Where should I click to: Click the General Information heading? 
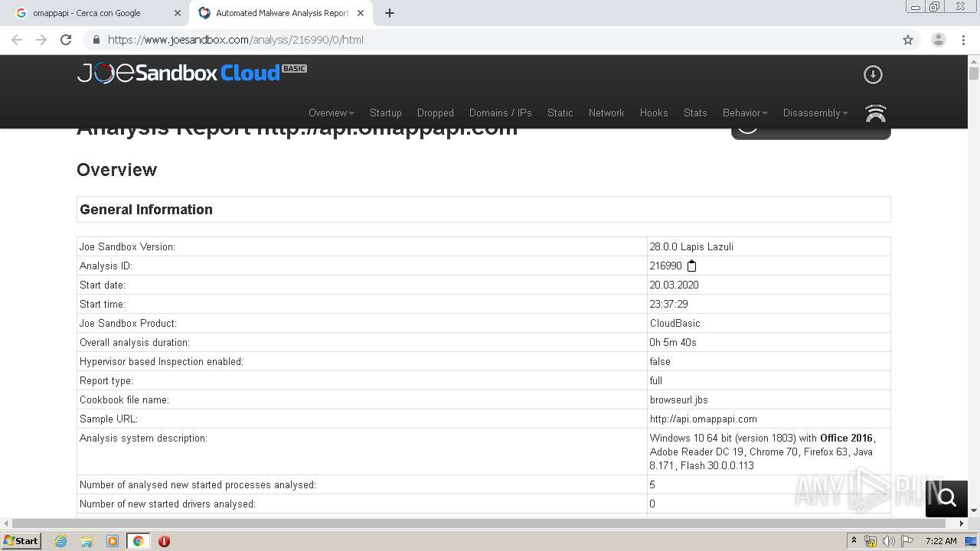tap(146, 210)
